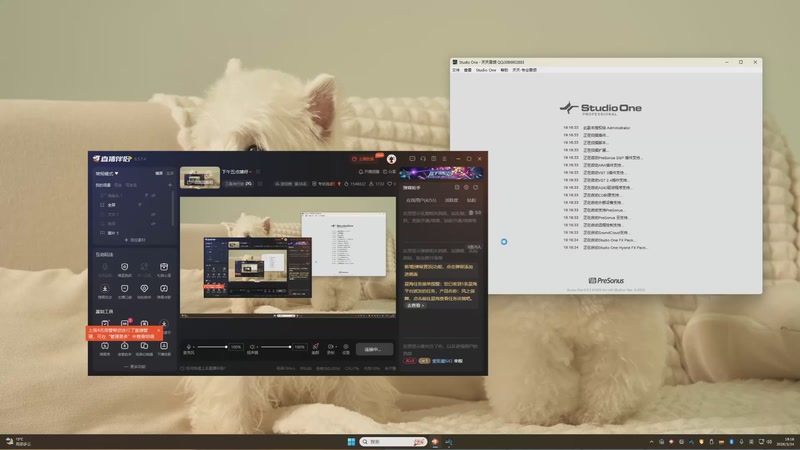800x450 pixels.
Task: Click the pop-out icon in 弹幕助手 header
Action: 457,188
